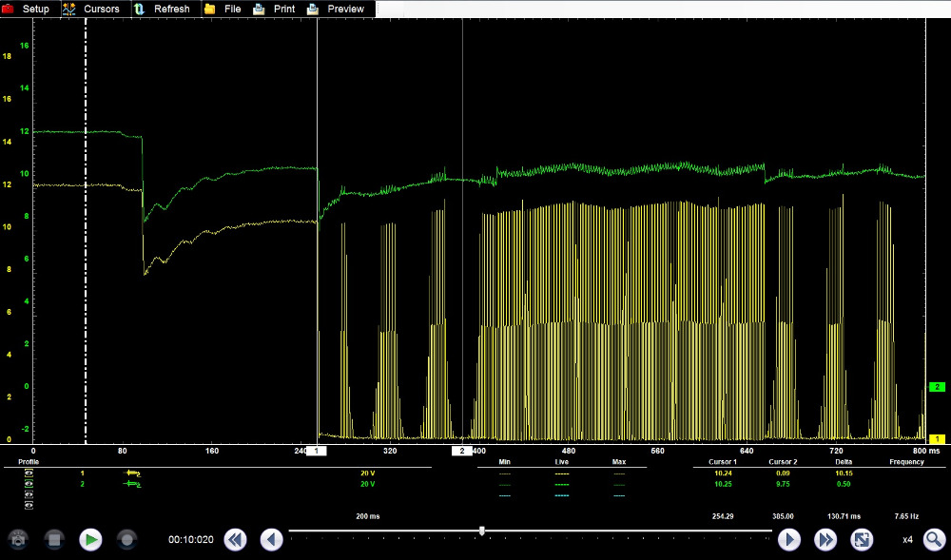Click the expand full-screen view icon
Image resolution: width=951 pixels, height=560 pixels.
point(862,539)
